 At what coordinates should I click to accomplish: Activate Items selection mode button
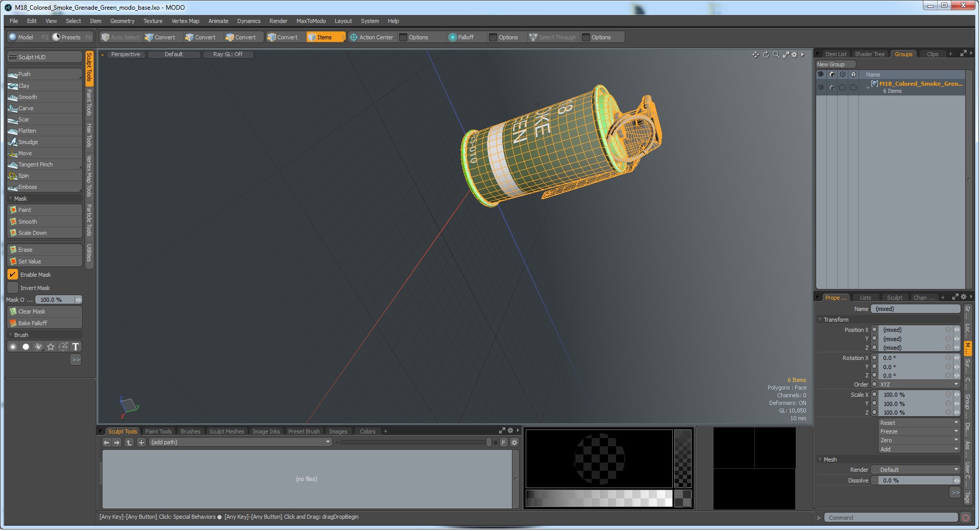point(326,37)
